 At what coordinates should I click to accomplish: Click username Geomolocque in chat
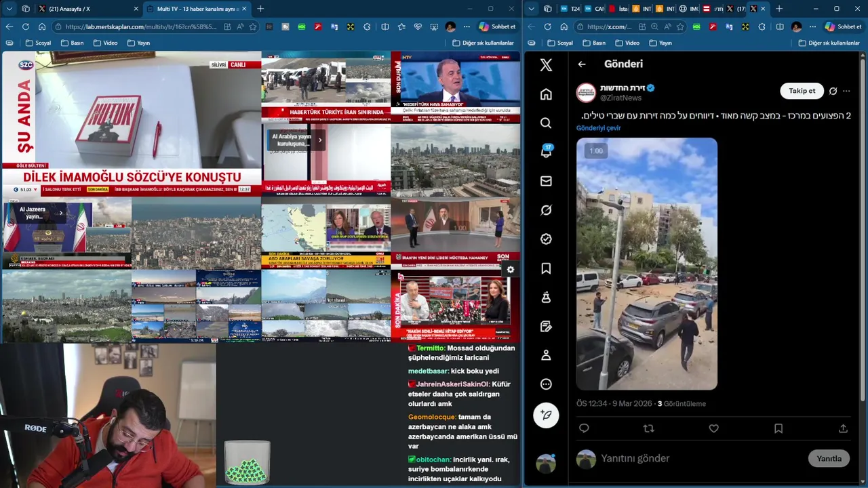(x=432, y=417)
